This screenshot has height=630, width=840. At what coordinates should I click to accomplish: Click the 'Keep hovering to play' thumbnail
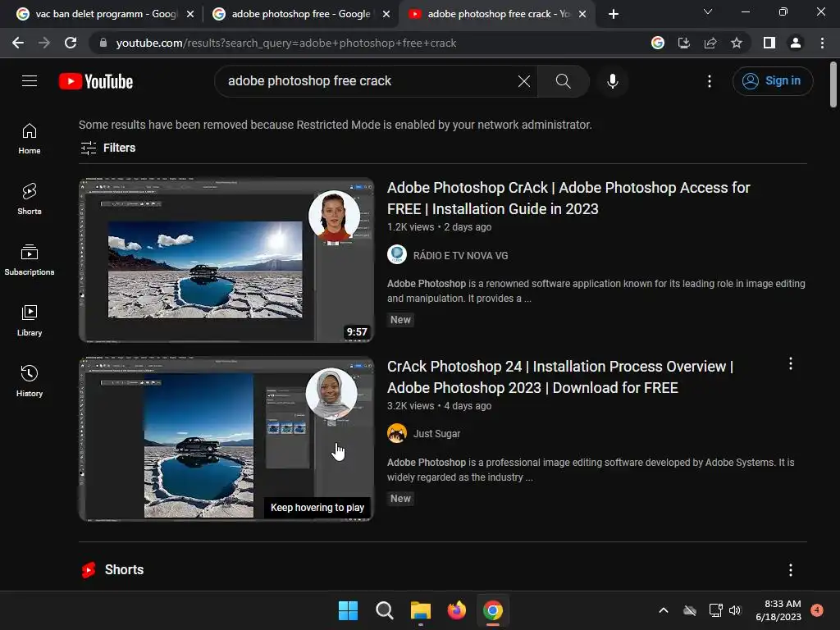tap(226, 439)
